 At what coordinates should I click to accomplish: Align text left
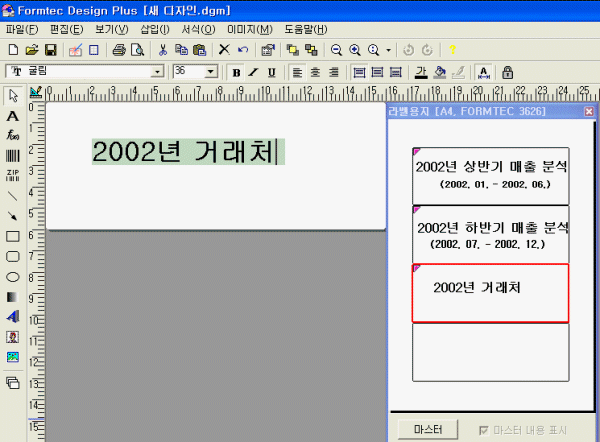click(x=297, y=72)
